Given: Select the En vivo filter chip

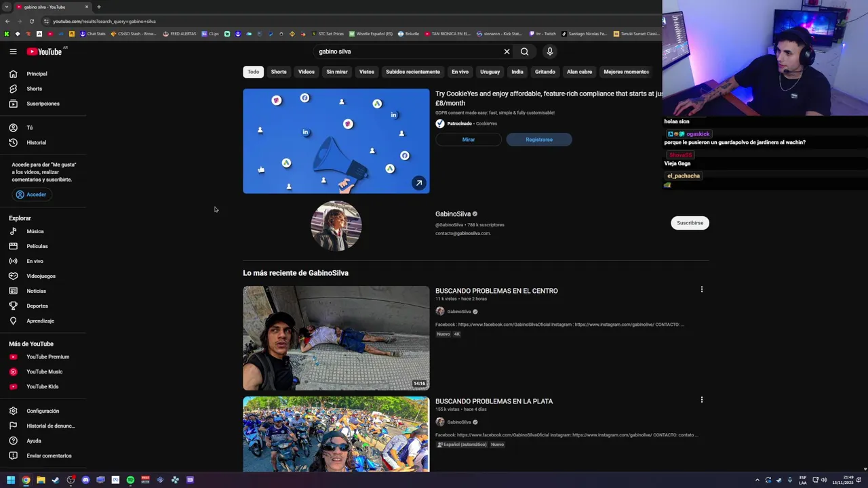Looking at the screenshot, I should 460,72.
